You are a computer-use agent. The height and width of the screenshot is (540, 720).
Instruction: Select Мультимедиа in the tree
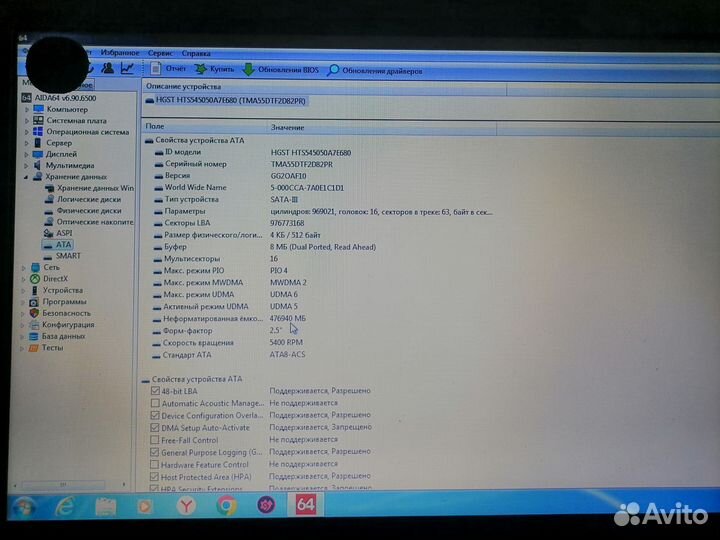point(63,165)
